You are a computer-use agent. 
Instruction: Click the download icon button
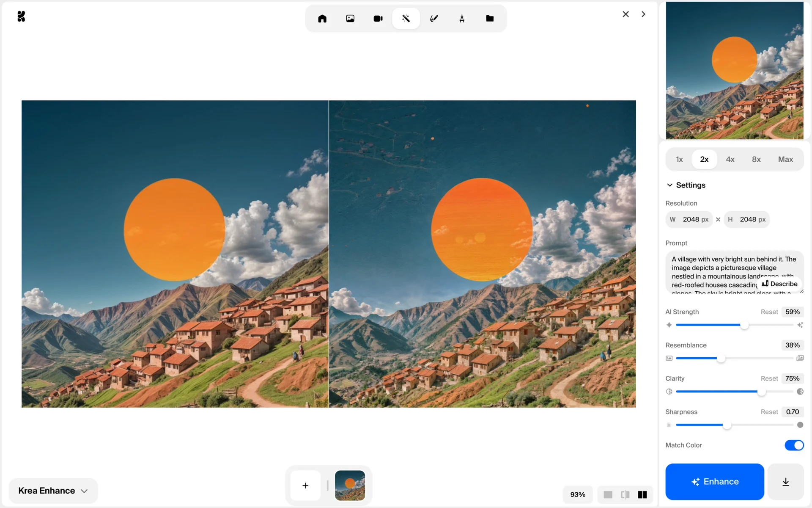pyautogui.click(x=785, y=482)
